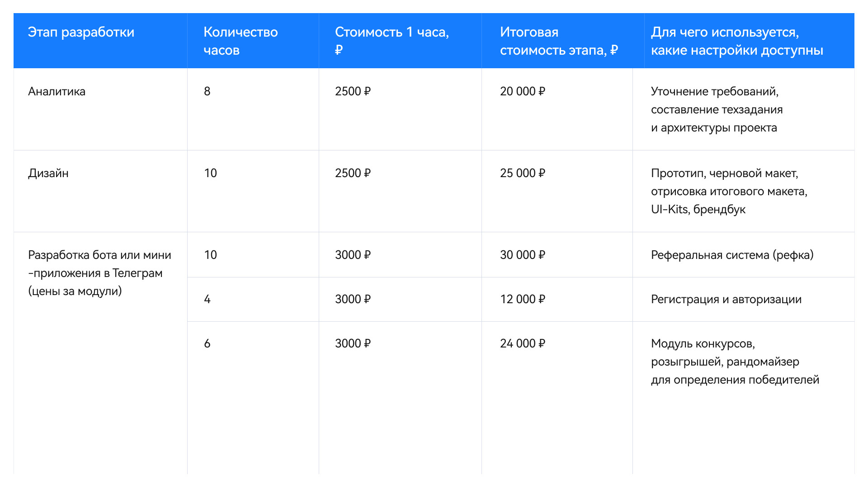Click the hours value 4 in the table
The width and height of the screenshot is (868, 488).
click(207, 299)
